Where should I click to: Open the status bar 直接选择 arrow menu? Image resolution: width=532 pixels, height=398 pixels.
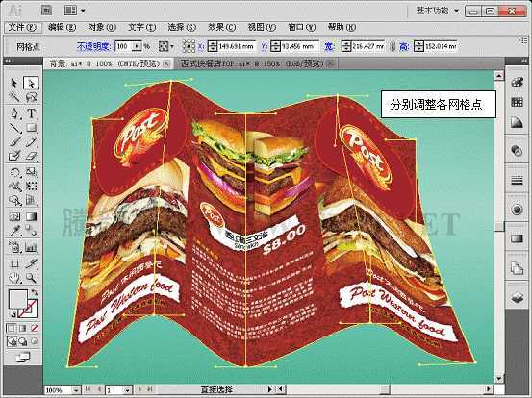[x=270, y=389]
